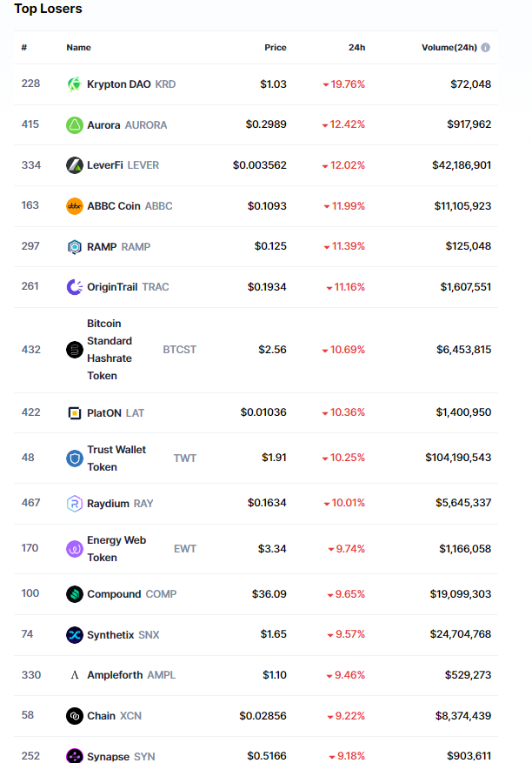The height and width of the screenshot is (763, 532).
Task: Click the OriginTrail purple icon
Action: coord(75,287)
